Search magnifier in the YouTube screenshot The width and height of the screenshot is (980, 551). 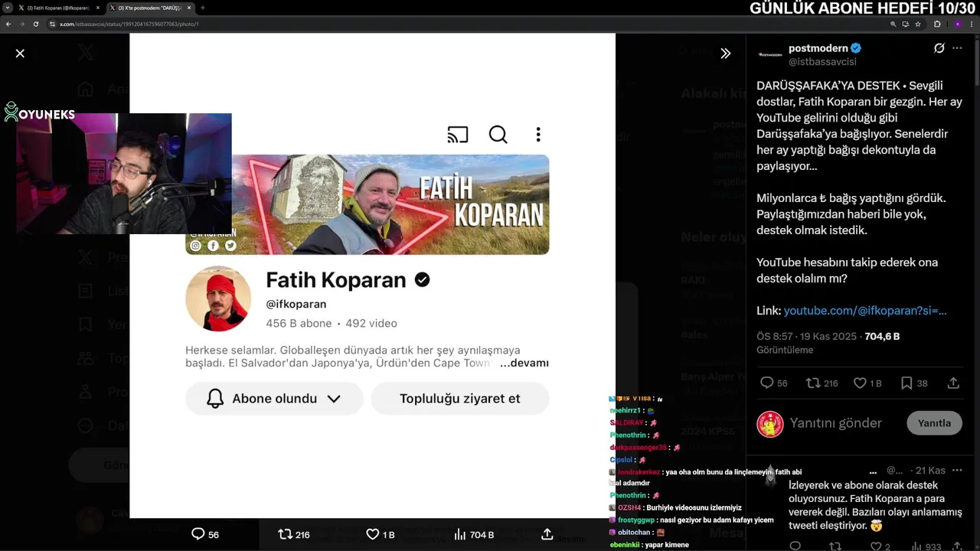pos(498,135)
